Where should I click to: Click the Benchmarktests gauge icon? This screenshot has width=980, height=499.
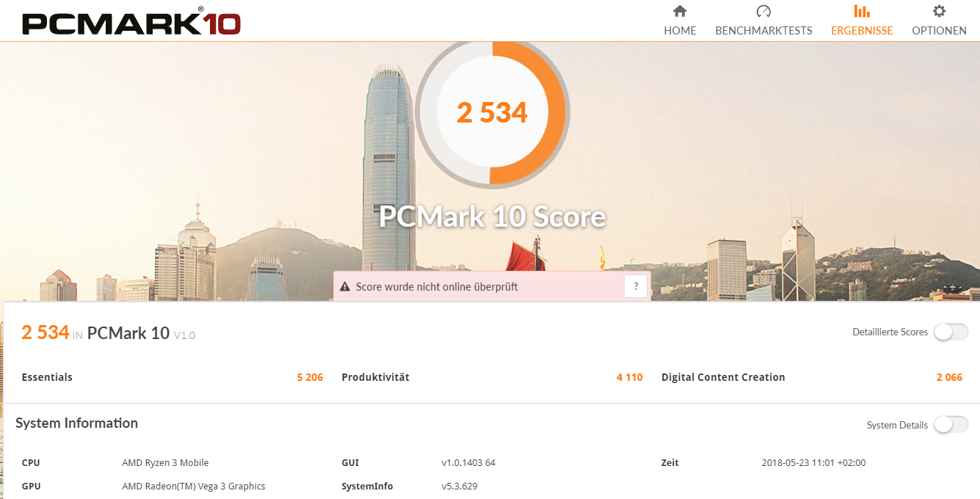pyautogui.click(x=763, y=11)
